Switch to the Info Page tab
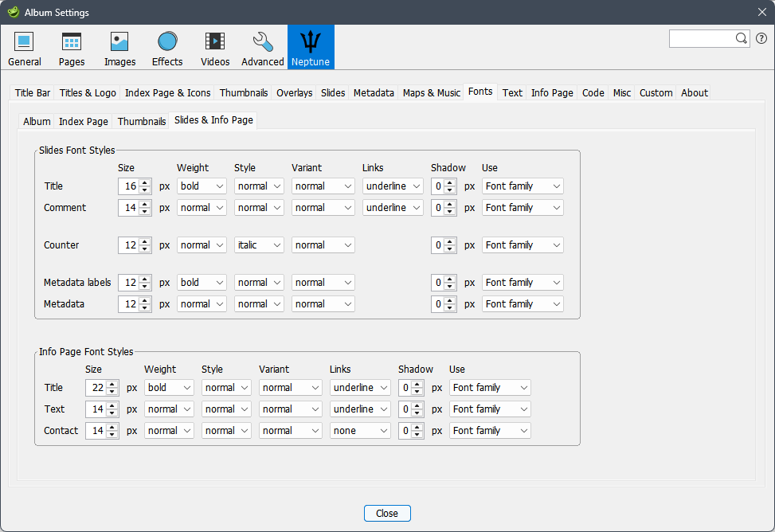775x532 pixels. 552,93
